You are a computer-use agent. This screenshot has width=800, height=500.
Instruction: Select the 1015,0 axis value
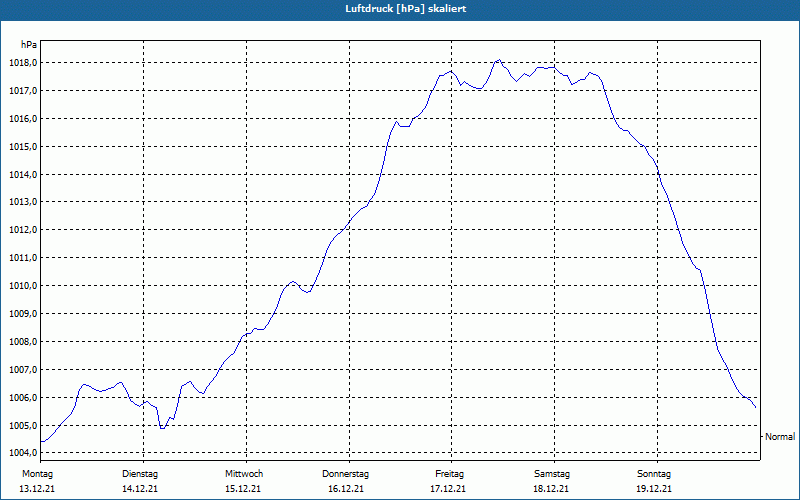pyautogui.click(x=23, y=147)
